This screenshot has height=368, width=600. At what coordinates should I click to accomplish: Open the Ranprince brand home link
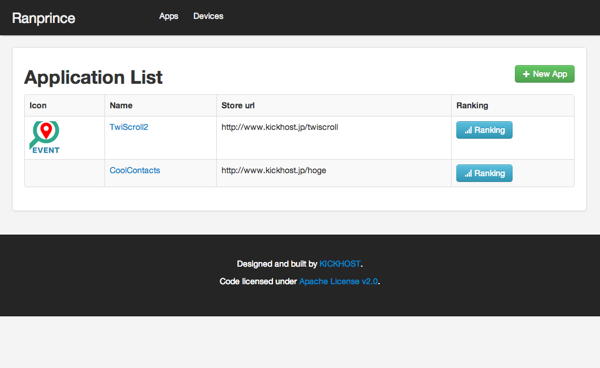(x=43, y=18)
